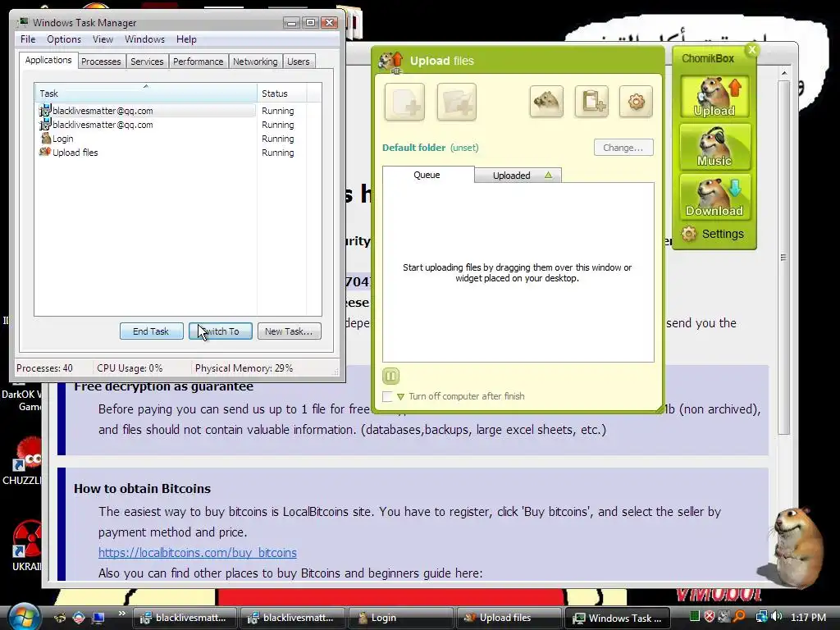
Task: Select the first blacklivesmatter@qq.com task
Action: 146,111
